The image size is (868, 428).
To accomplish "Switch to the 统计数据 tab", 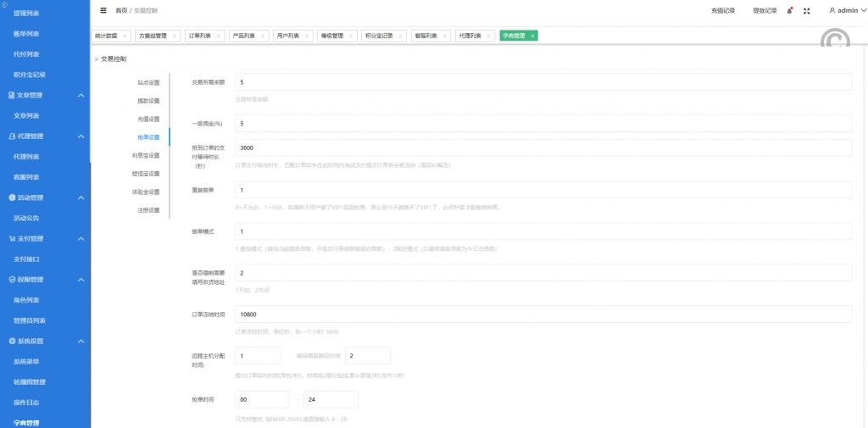I will 106,36.
